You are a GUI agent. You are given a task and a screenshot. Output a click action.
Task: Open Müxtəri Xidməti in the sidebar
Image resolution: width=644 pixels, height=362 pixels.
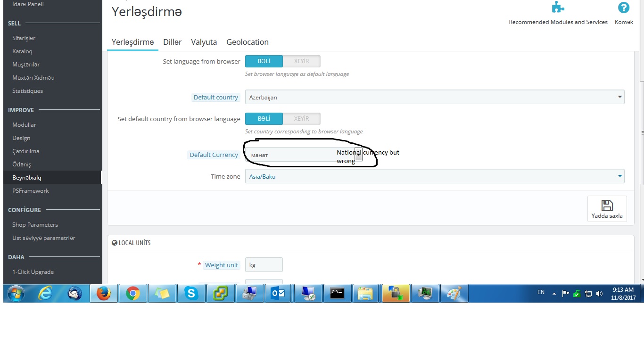click(x=33, y=78)
